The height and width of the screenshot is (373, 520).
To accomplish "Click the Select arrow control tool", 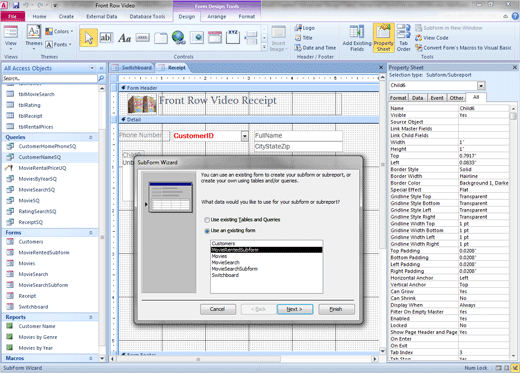I will (x=89, y=38).
